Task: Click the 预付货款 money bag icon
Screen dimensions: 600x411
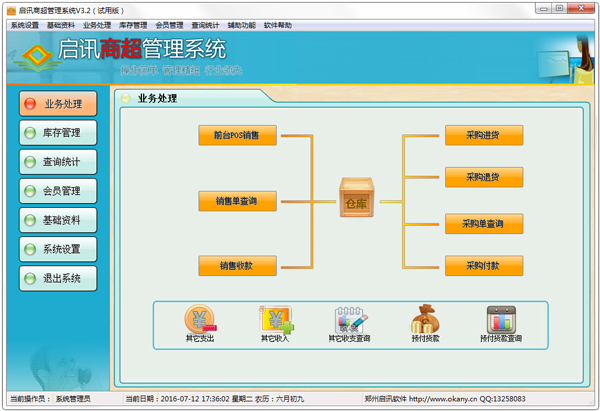Action: (425, 320)
